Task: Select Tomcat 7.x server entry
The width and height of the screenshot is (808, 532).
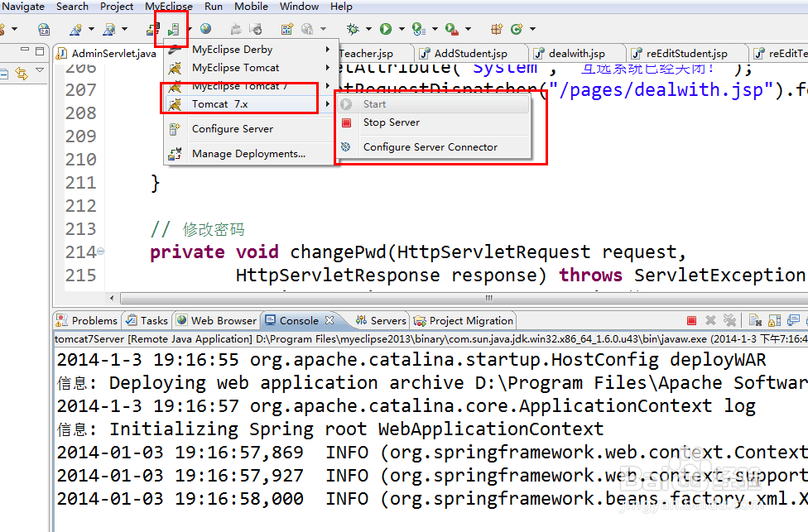Action: [250, 104]
